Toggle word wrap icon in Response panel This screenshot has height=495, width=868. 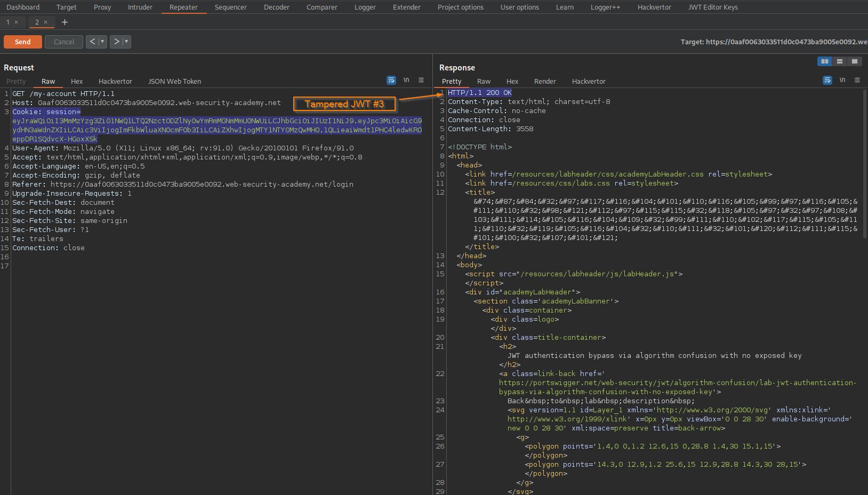(827, 80)
